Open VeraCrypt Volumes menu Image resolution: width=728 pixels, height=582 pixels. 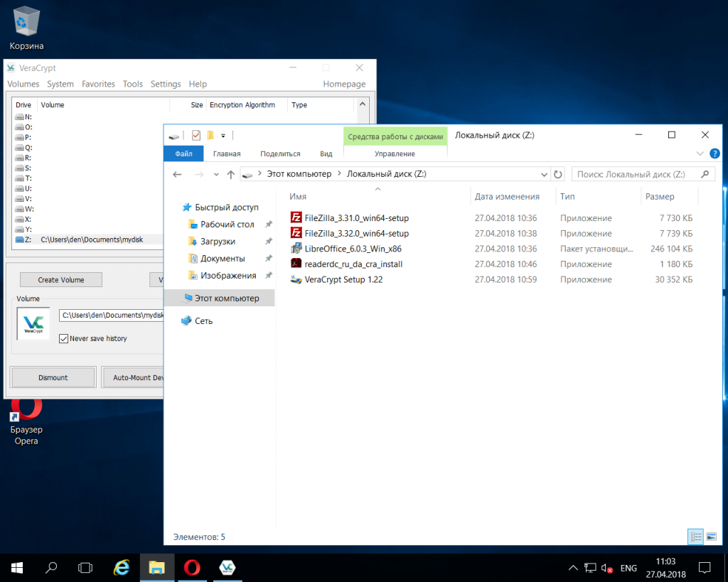point(23,84)
